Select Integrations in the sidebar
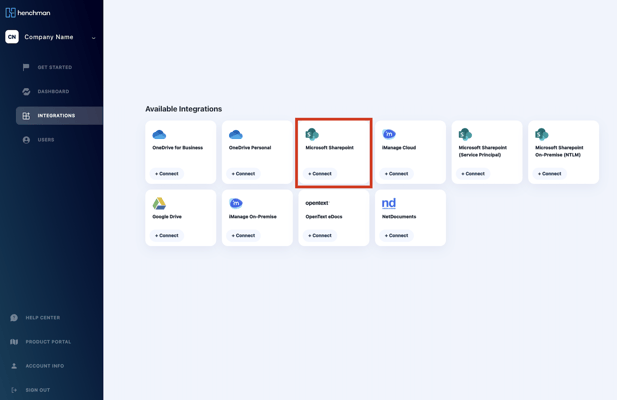The image size is (617, 400). tap(56, 116)
